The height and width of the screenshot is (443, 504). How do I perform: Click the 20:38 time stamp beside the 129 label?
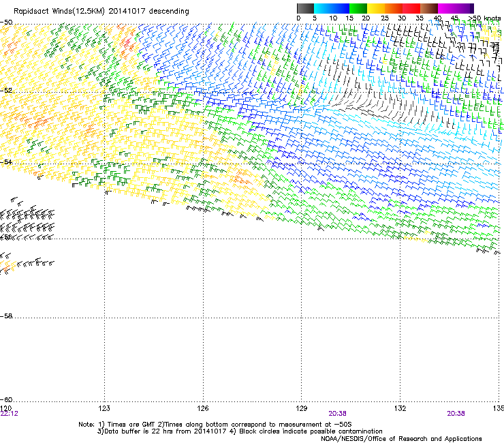tap(337, 414)
